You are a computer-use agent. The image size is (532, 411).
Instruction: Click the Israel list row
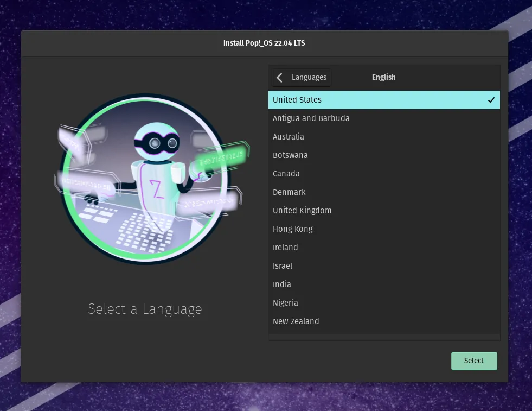pos(283,266)
